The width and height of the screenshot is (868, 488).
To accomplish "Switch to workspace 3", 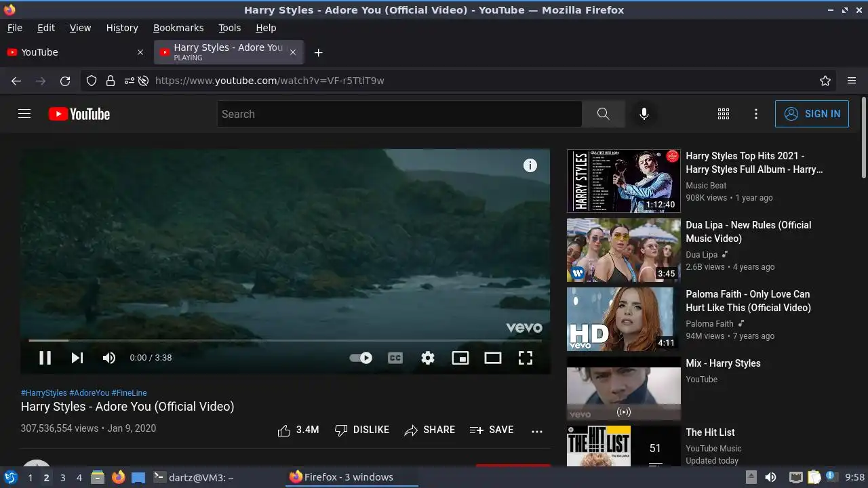I will pyautogui.click(x=63, y=478).
